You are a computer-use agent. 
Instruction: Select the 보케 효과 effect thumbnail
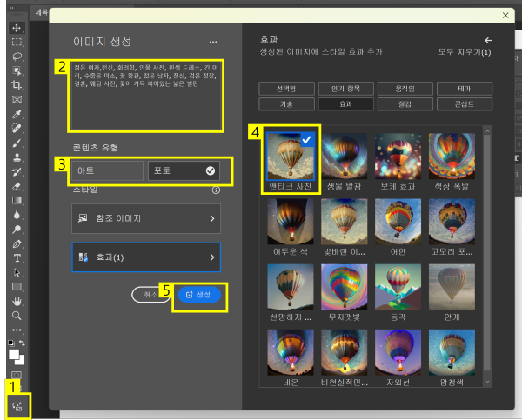coord(398,156)
